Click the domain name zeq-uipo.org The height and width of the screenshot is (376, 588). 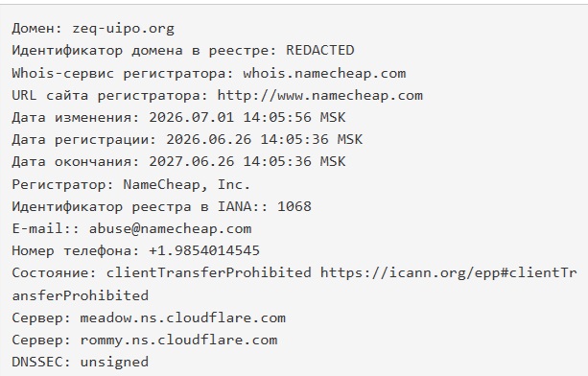pos(124,29)
